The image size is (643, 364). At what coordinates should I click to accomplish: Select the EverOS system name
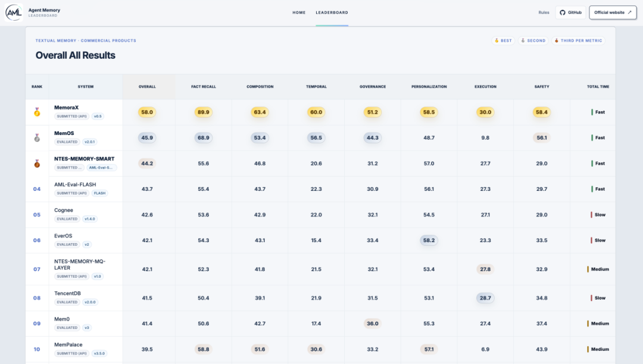pyautogui.click(x=63, y=236)
